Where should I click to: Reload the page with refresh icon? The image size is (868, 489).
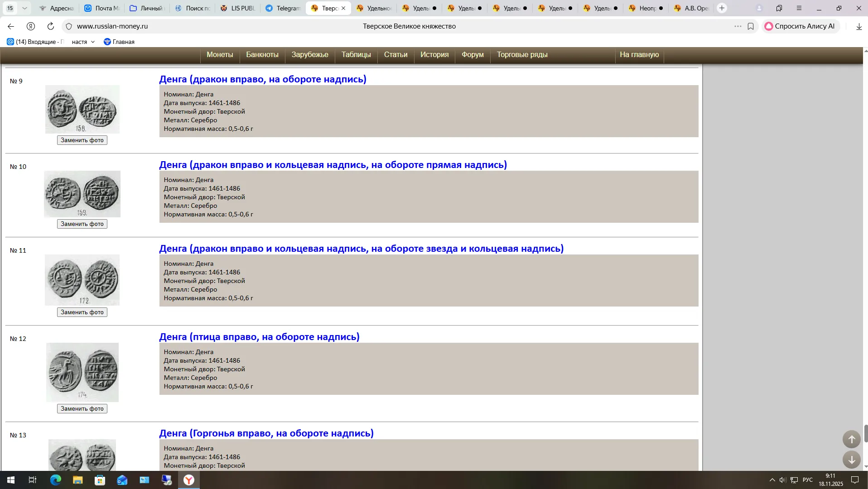51,26
